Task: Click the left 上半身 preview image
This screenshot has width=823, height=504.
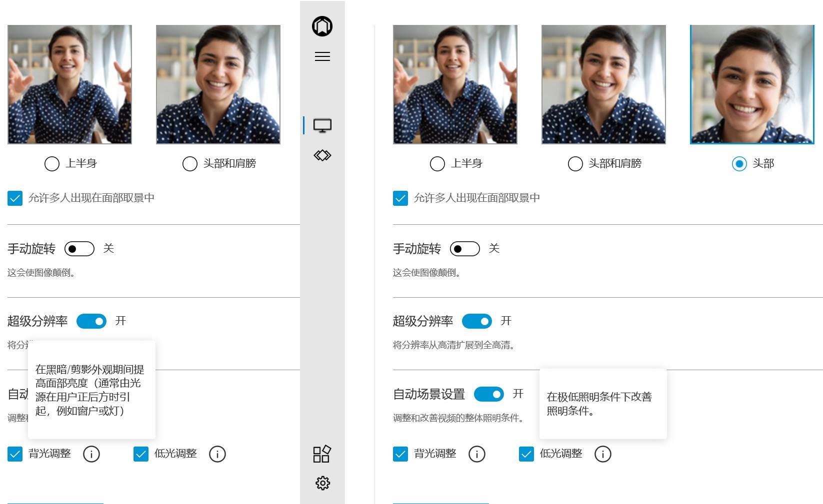Action: coord(69,84)
